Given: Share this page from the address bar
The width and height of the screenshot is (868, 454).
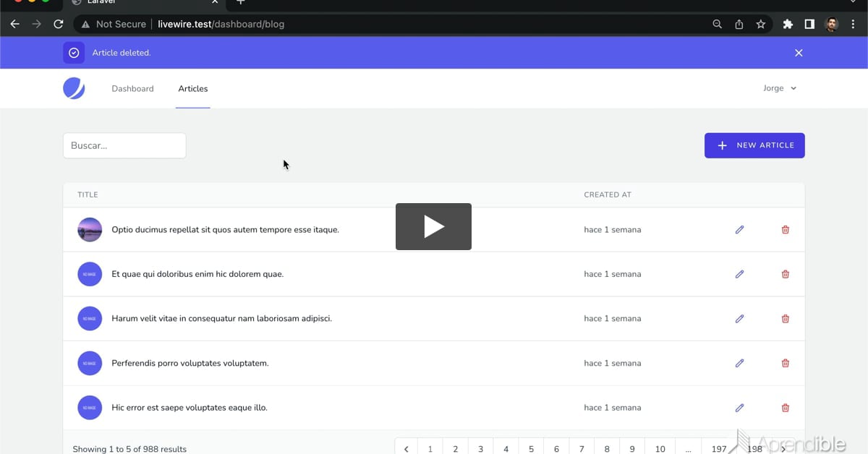Looking at the screenshot, I should (x=739, y=24).
